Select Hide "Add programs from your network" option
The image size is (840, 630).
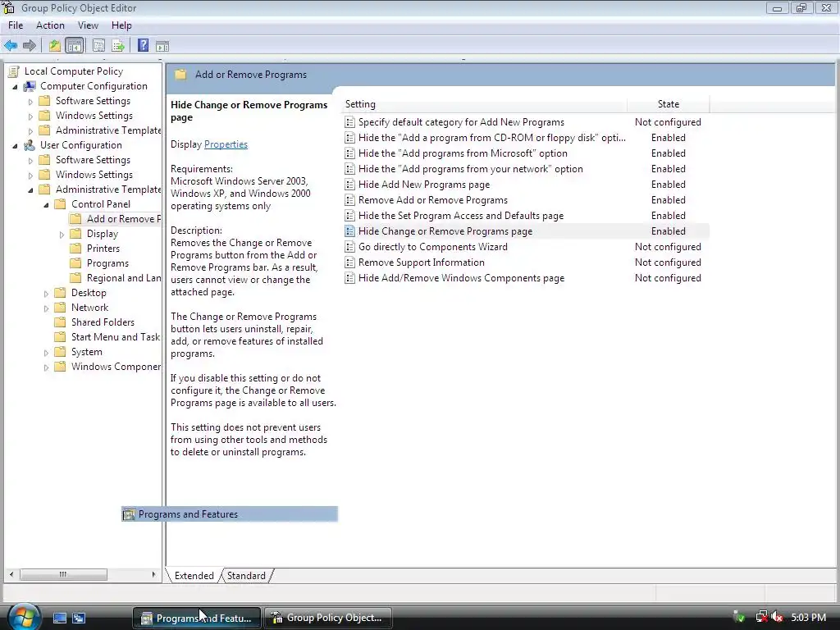coord(526,169)
